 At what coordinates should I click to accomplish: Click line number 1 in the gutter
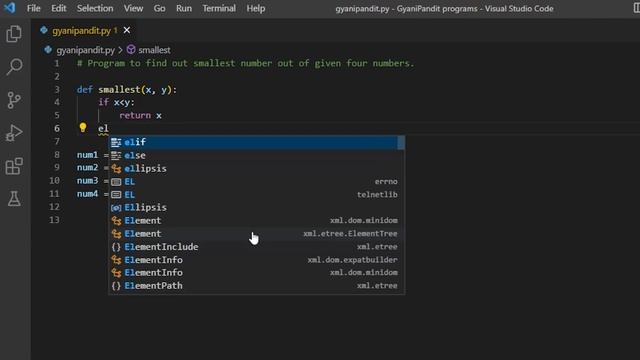57,64
